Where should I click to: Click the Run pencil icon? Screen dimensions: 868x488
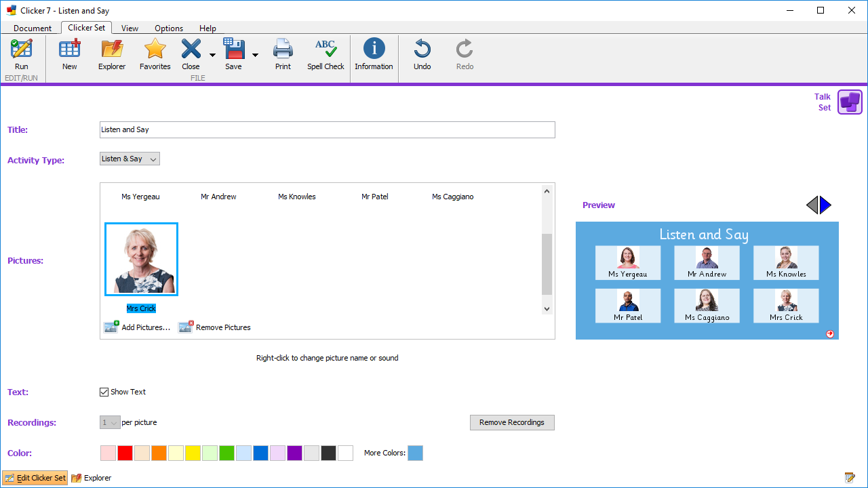tap(22, 49)
